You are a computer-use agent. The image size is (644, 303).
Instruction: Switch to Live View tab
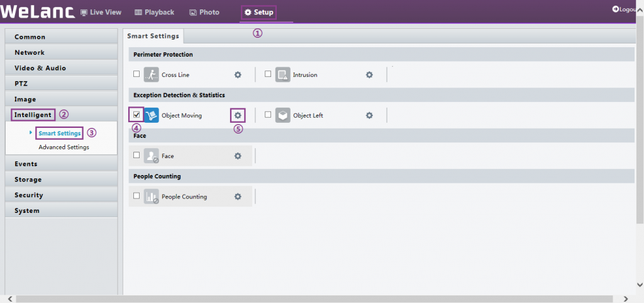[x=101, y=13]
